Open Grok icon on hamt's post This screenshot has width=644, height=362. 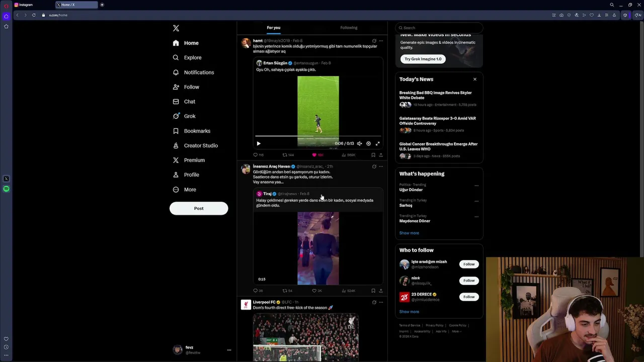coord(374,41)
